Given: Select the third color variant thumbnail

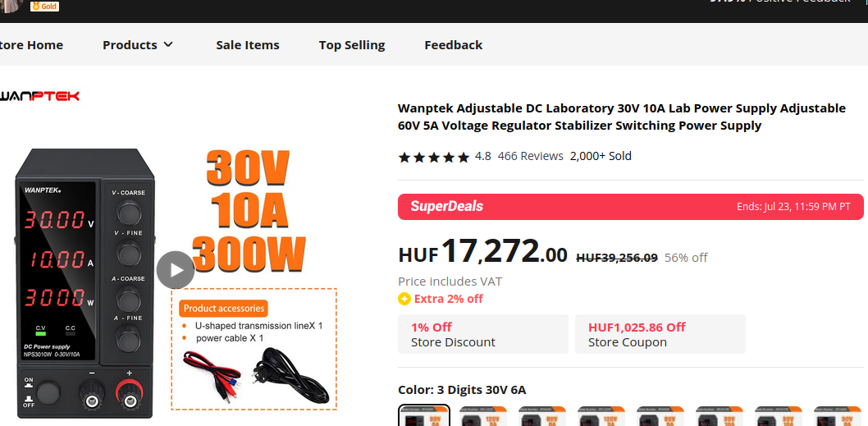Looking at the screenshot, I should (542, 416).
